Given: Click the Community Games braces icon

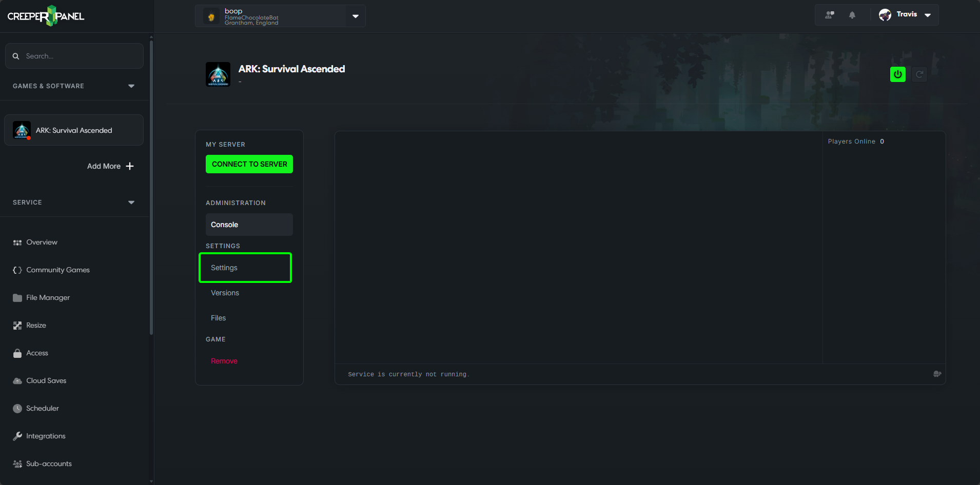Looking at the screenshot, I should 17,270.
